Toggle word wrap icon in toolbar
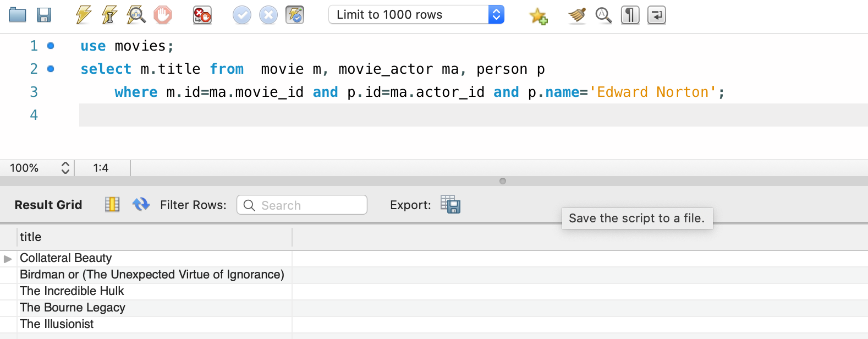This screenshot has width=868, height=339. [x=657, y=15]
